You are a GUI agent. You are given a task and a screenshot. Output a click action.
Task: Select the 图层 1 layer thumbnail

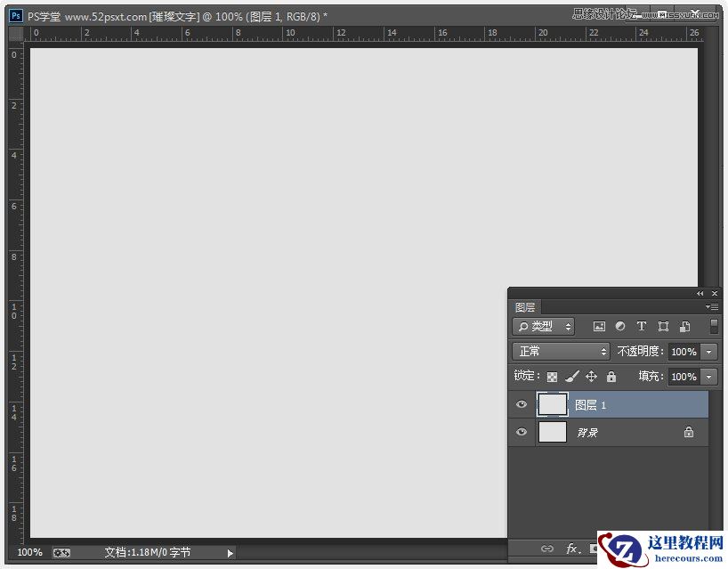(x=552, y=404)
